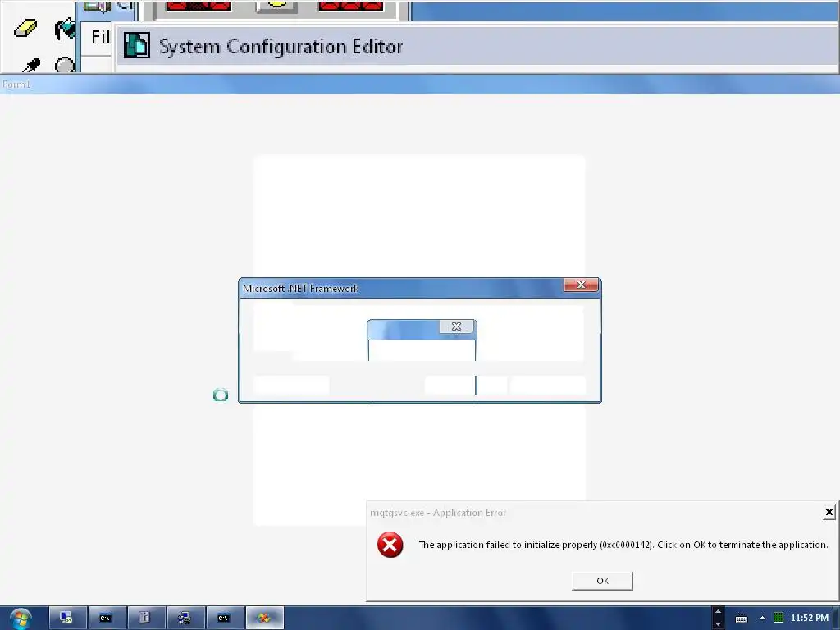Show hidden system tray icons
This screenshot has width=840, height=630.
(x=762, y=619)
